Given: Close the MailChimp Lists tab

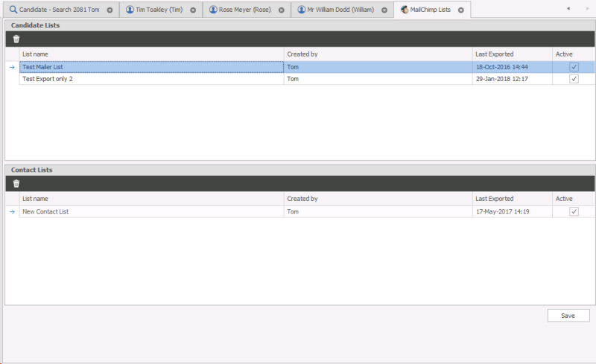Looking at the screenshot, I should point(460,10).
